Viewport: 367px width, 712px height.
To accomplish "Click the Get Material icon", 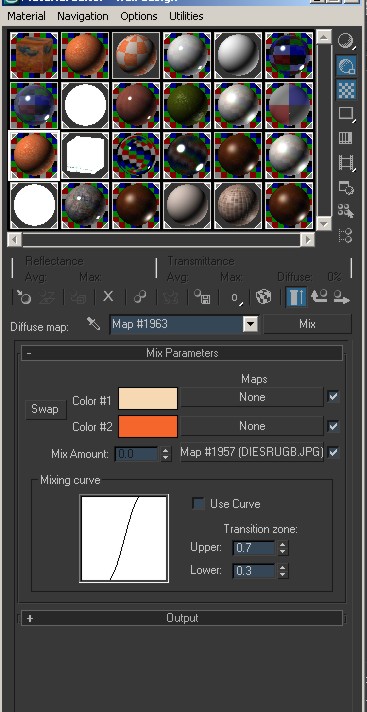I will (x=24, y=297).
